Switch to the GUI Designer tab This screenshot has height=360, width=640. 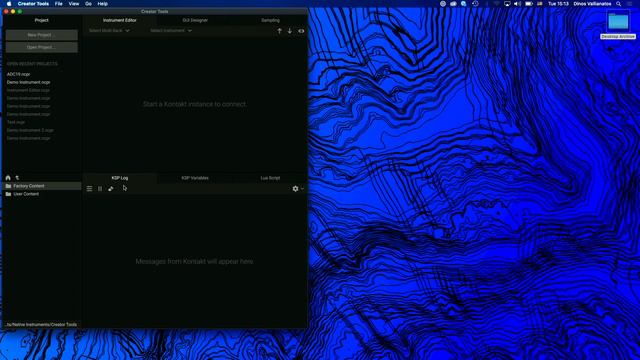tap(195, 20)
